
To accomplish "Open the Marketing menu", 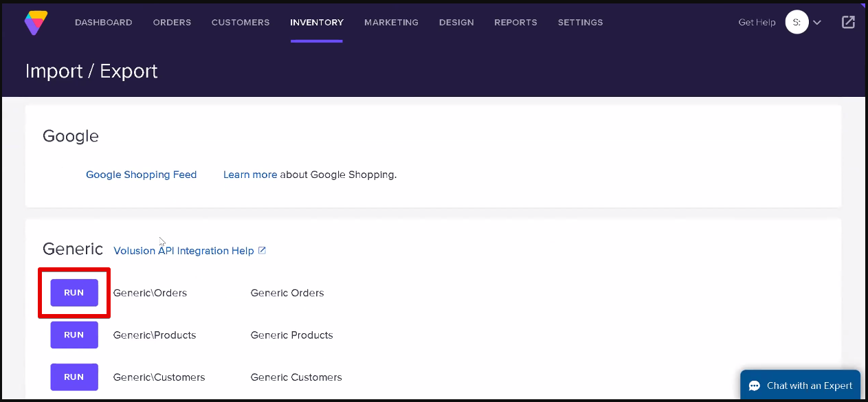I will pyautogui.click(x=391, y=23).
